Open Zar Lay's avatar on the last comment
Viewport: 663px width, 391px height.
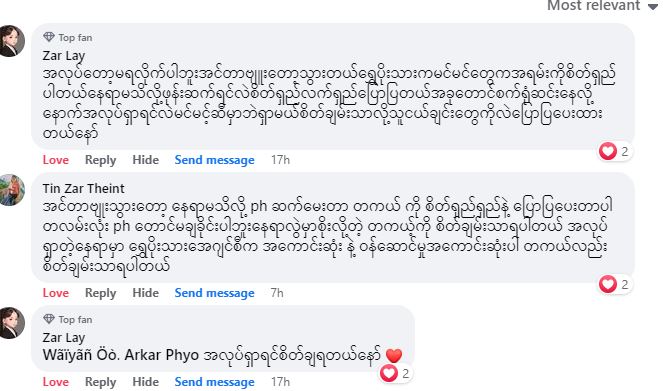[x=11, y=323]
